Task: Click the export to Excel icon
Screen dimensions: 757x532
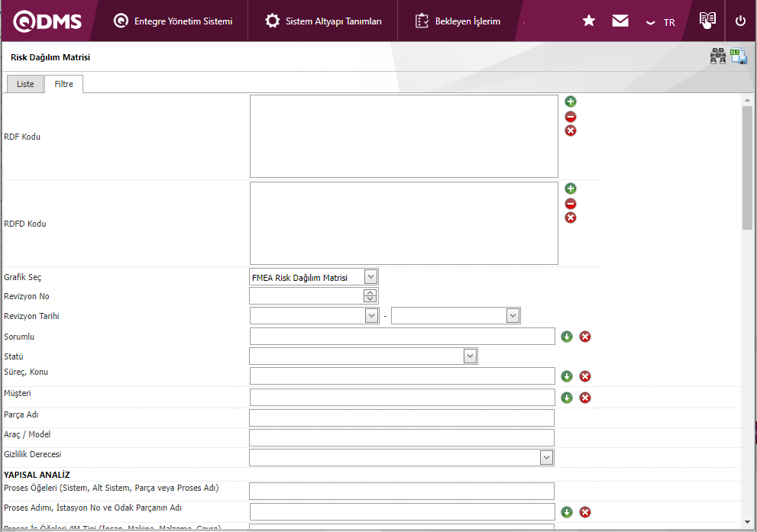Action: pos(739,56)
